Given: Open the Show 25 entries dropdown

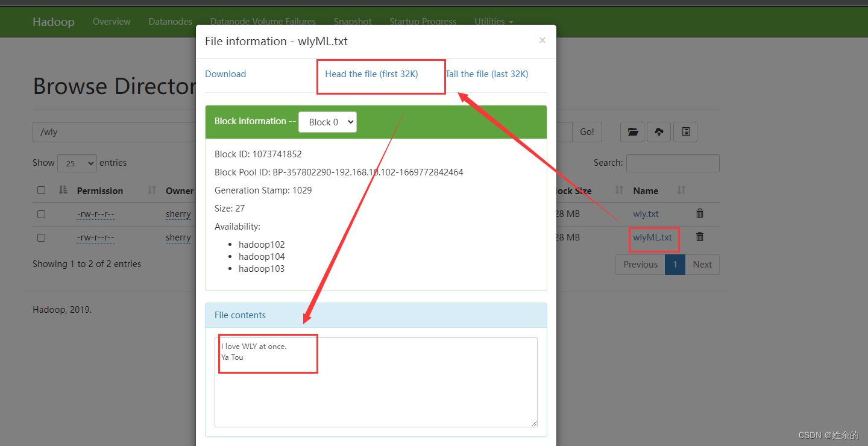Looking at the screenshot, I should click(77, 163).
